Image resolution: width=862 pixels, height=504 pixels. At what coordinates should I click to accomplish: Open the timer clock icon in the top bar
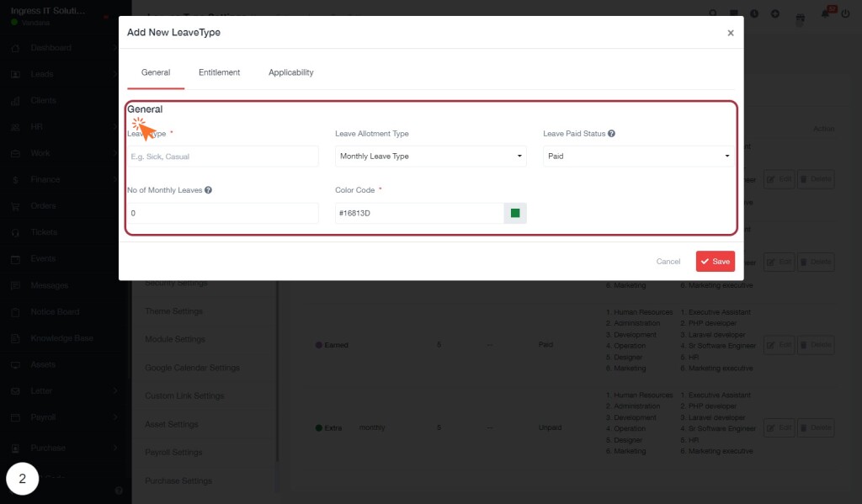pos(754,13)
